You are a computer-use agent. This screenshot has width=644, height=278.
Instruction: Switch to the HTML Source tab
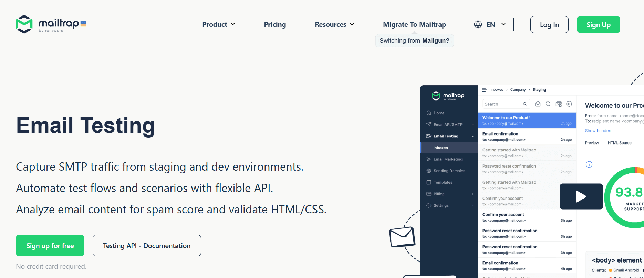click(x=620, y=143)
